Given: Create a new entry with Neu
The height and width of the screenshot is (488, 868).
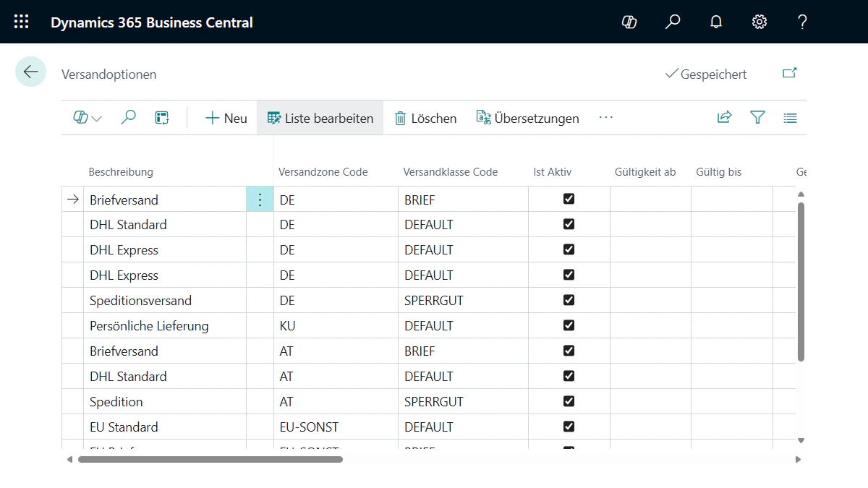Looking at the screenshot, I should [226, 118].
